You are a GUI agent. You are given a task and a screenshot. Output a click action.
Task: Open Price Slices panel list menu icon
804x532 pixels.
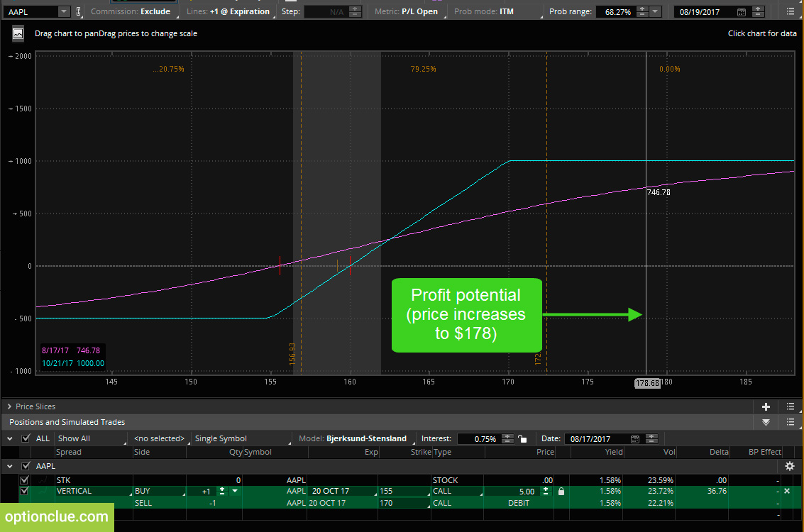[x=791, y=406]
